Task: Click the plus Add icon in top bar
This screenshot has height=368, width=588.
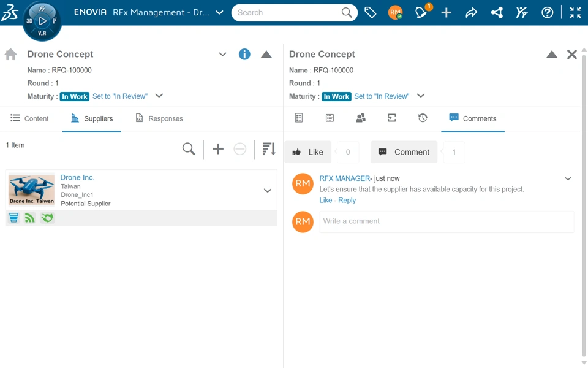Action: pos(447,13)
